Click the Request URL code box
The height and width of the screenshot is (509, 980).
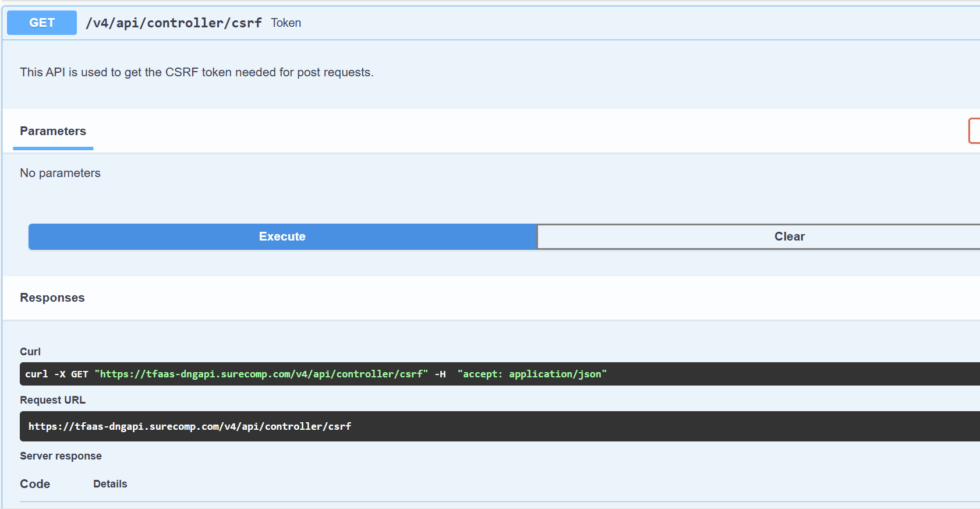coord(500,426)
